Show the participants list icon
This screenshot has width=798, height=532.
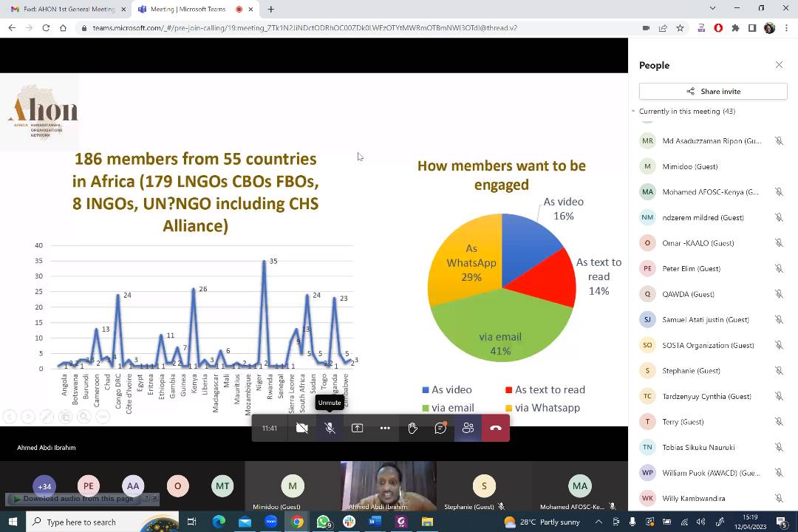(468, 428)
